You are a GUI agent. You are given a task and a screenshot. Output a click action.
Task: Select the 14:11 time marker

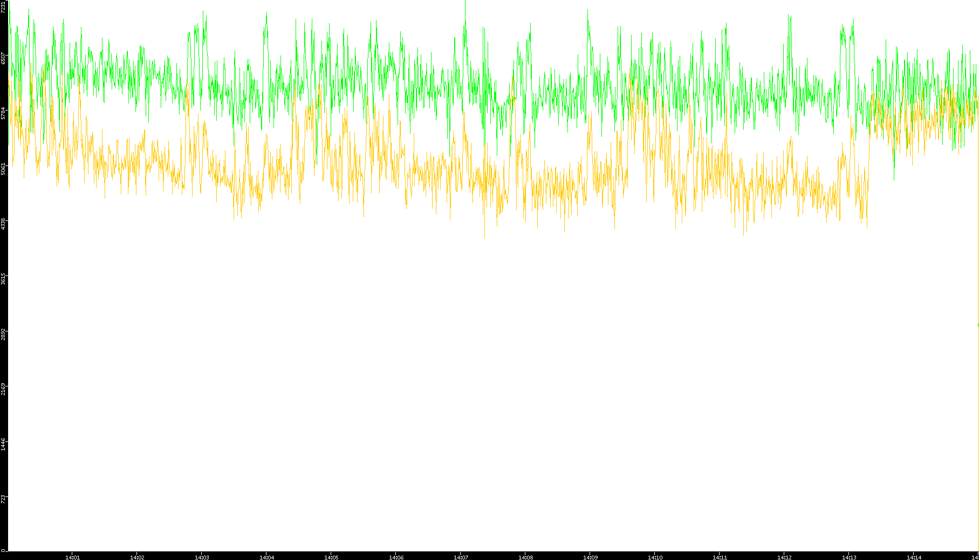(720, 557)
